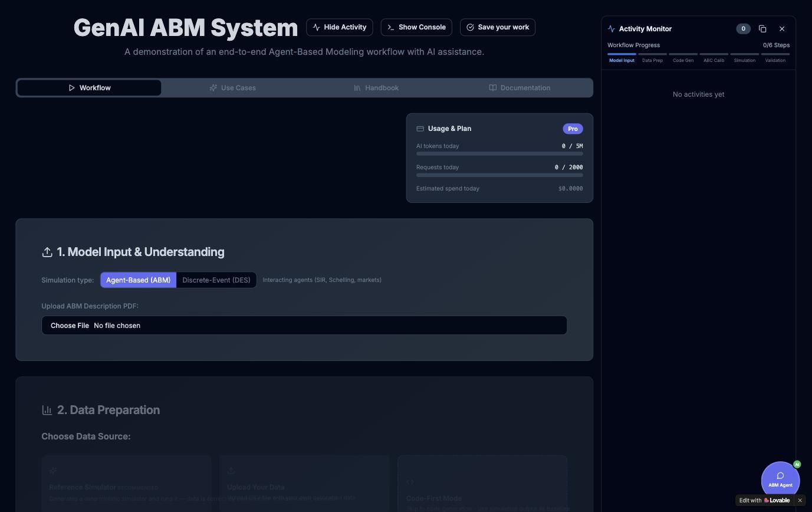The image size is (812, 512).
Task: View the Documentation tab
Action: point(520,88)
